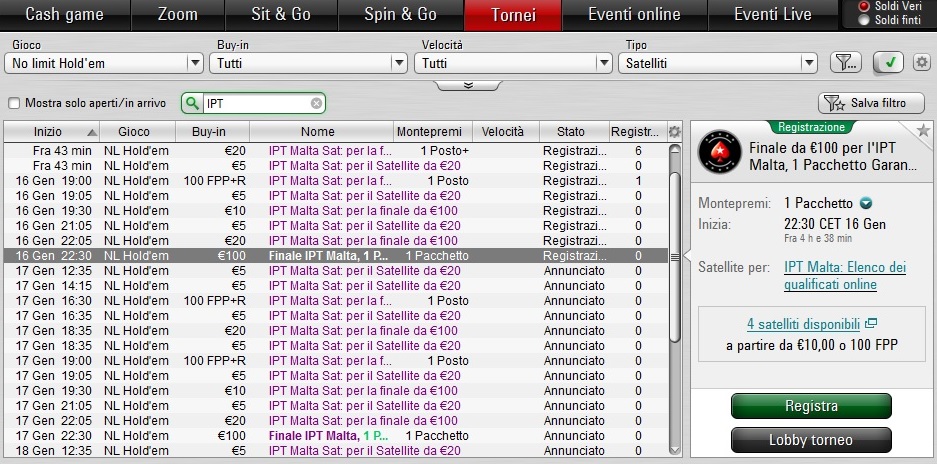This screenshot has height=464, width=937.
Task: Expand additional filters chevron
Action: tap(468, 85)
